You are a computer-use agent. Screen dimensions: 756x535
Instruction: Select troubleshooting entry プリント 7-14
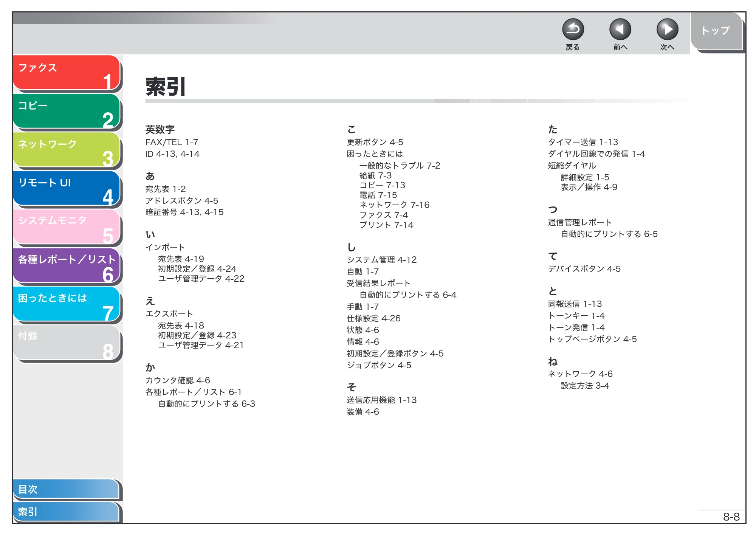386,225
